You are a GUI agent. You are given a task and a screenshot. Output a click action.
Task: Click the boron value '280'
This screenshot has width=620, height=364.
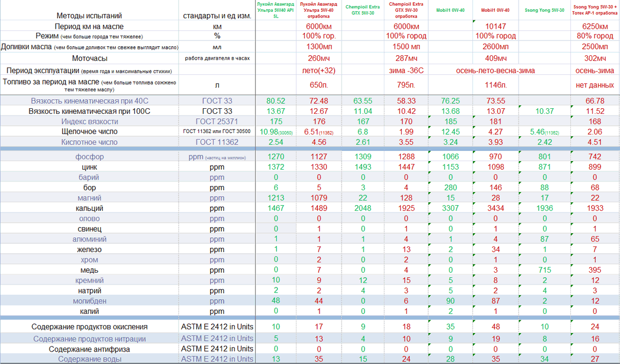450,188
